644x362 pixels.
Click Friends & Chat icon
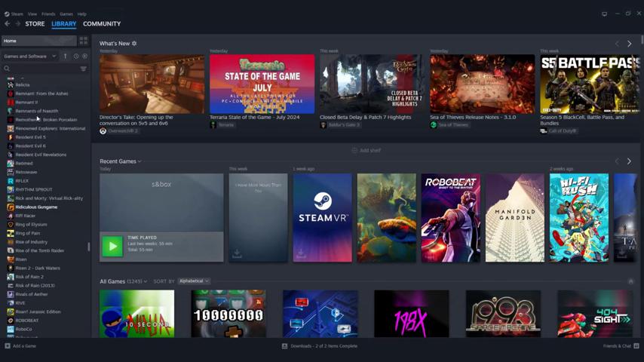pos(636,346)
